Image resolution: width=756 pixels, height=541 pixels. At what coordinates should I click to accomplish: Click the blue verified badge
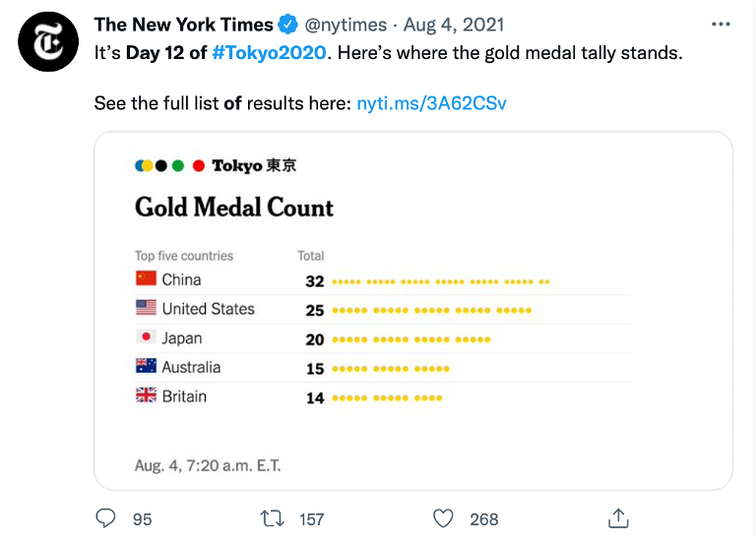pyautogui.click(x=288, y=24)
